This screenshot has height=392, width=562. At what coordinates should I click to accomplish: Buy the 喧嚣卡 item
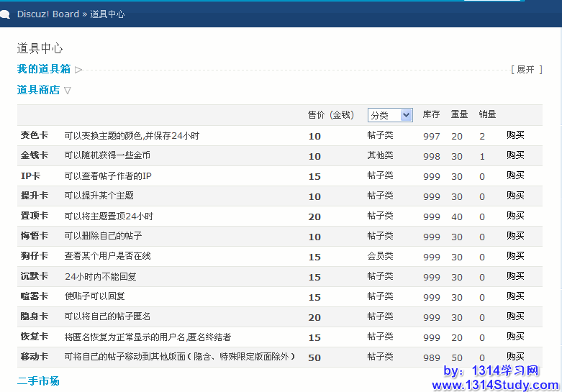tap(515, 296)
